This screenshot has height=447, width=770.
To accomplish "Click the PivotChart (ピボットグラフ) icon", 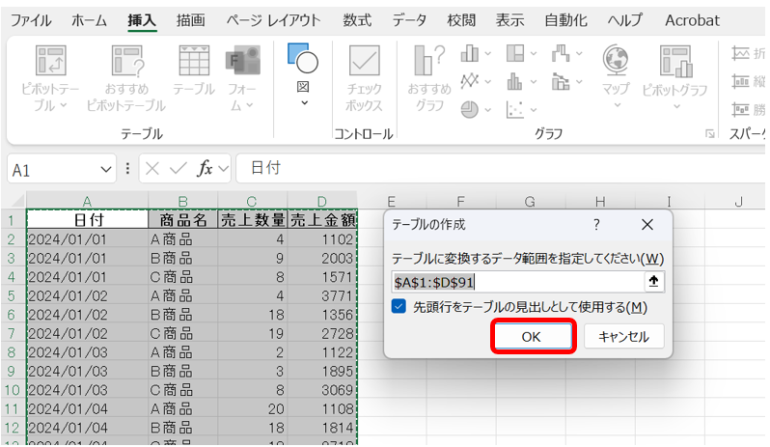I will [676, 61].
